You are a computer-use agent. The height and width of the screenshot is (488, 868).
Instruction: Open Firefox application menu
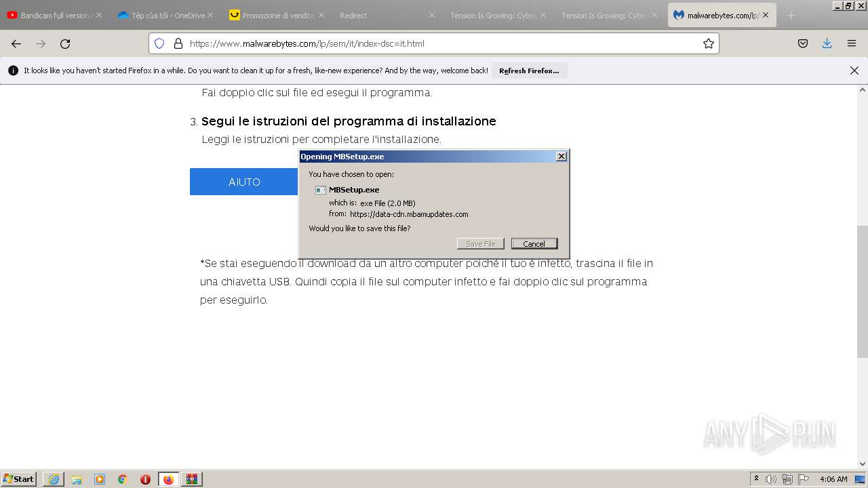pos(852,43)
